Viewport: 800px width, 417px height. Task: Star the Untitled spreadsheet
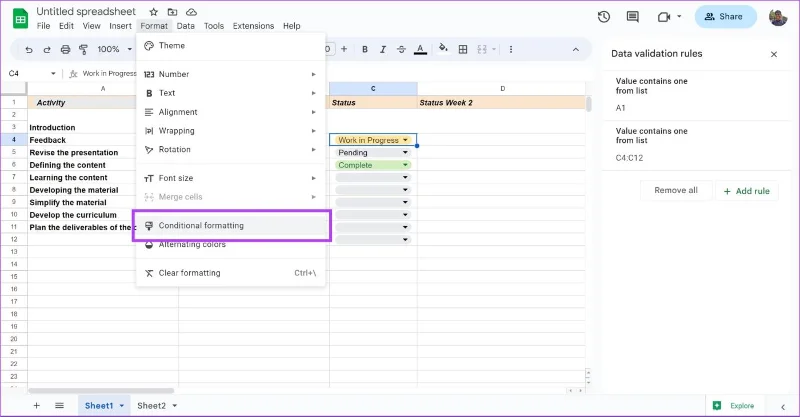pyautogui.click(x=154, y=12)
